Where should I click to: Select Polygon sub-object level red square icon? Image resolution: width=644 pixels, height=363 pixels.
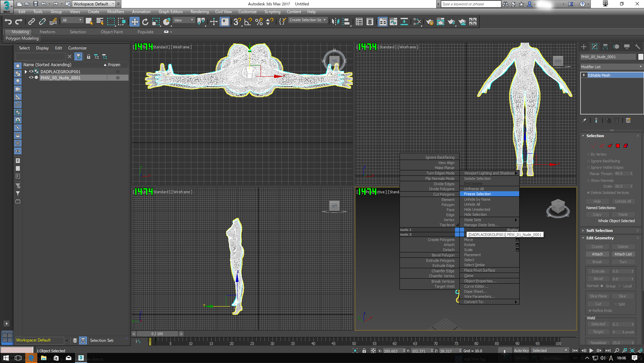pyautogui.click(x=618, y=146)
